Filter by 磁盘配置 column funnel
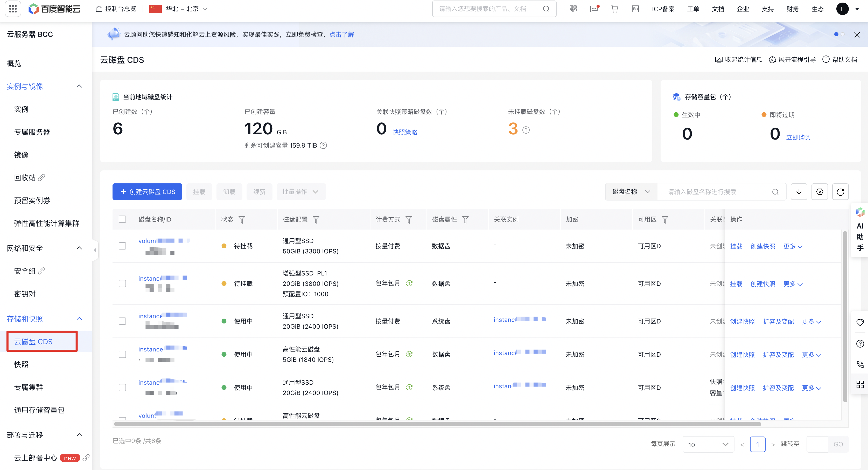Viewport: 868px width, 470px height. (316, 220)
